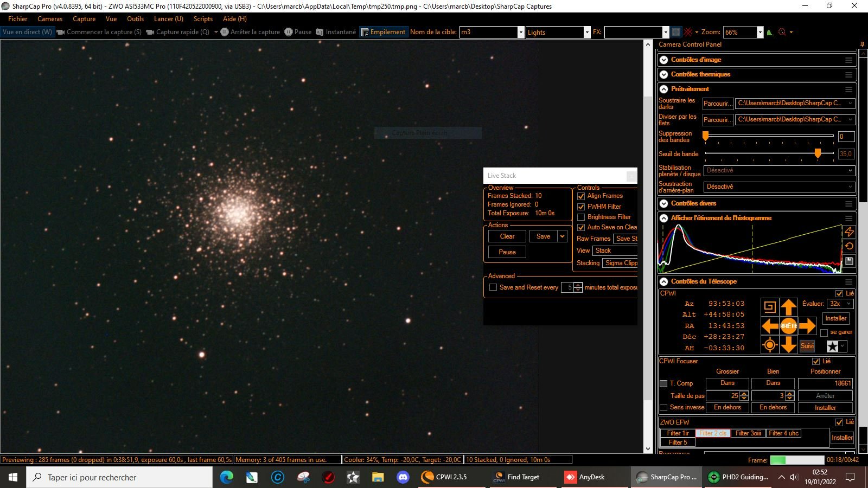Screen dimensions: 868x488
Task: Open the Cameras menu
Action: tap(50, 19)
